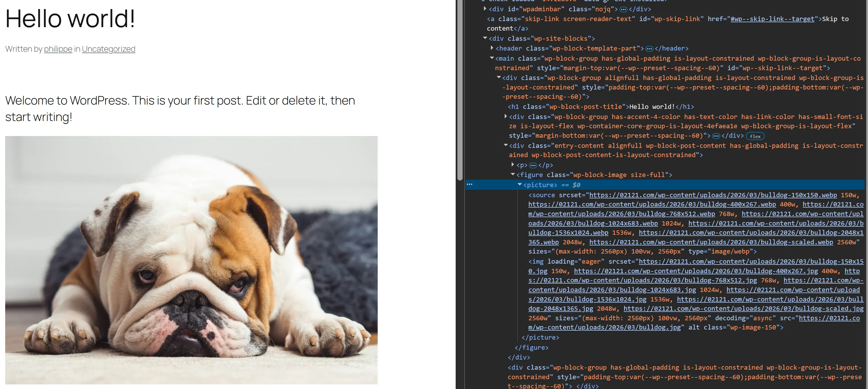Select the closing picture tag row
This screenshot has width=868, height=389.
[540, 337]
